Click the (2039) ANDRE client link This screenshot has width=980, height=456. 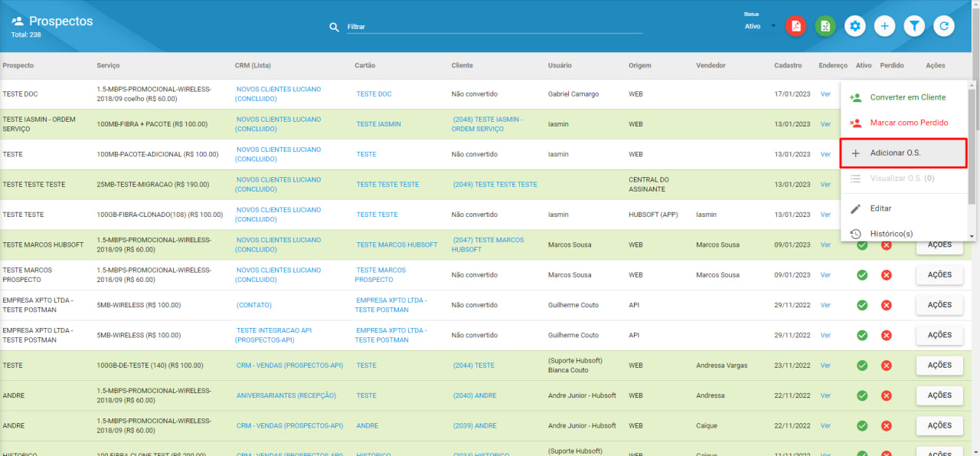click(475, 425)
